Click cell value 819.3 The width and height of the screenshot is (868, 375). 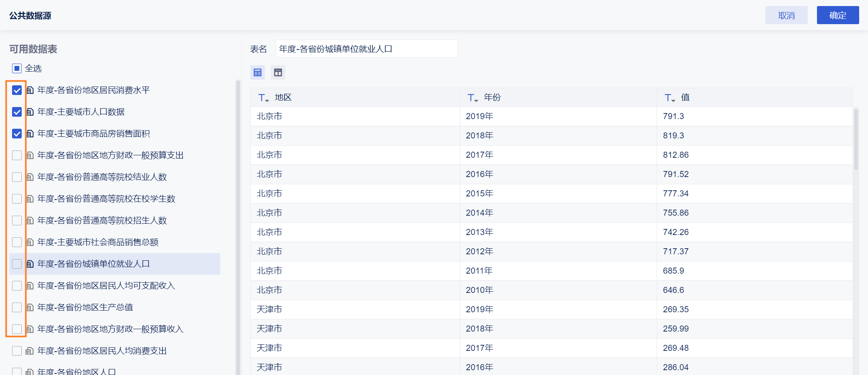tap(674, 136)
